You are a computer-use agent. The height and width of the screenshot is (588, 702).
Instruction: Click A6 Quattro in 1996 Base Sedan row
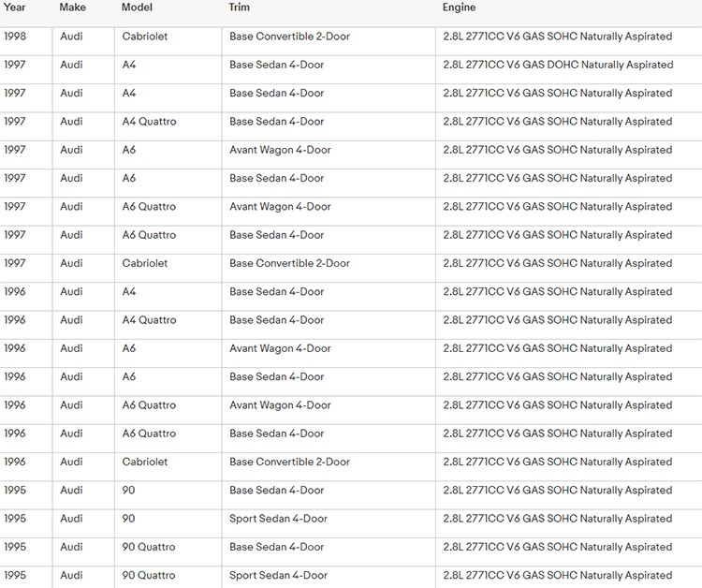(149, 434)
